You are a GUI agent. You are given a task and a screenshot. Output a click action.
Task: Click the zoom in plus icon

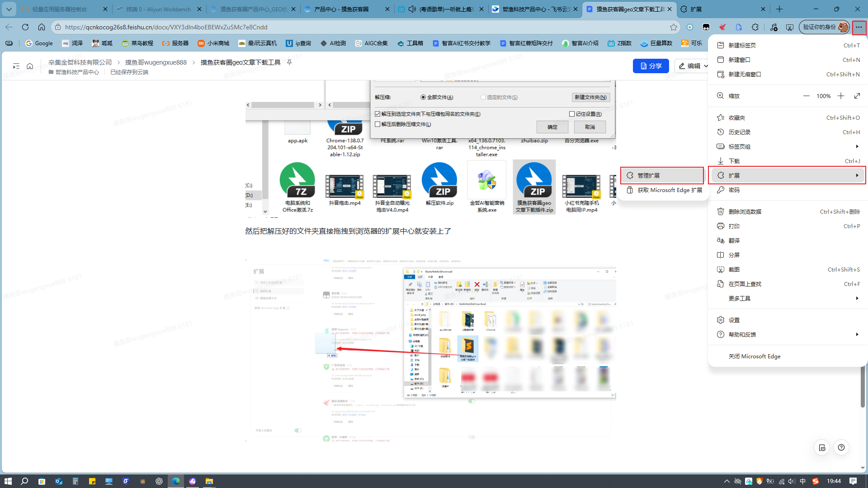[840, 96]
